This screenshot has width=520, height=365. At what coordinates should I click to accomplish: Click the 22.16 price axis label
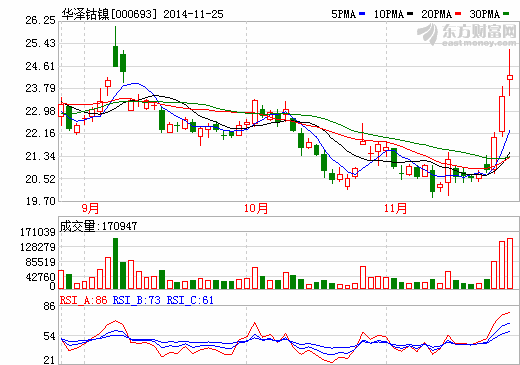click(x=41, y=133)
